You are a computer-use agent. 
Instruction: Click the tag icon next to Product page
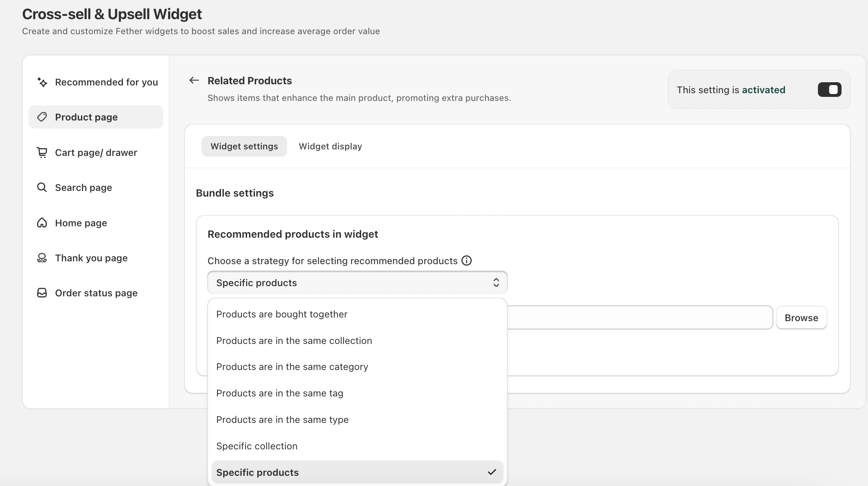click(x=42, y=117)
